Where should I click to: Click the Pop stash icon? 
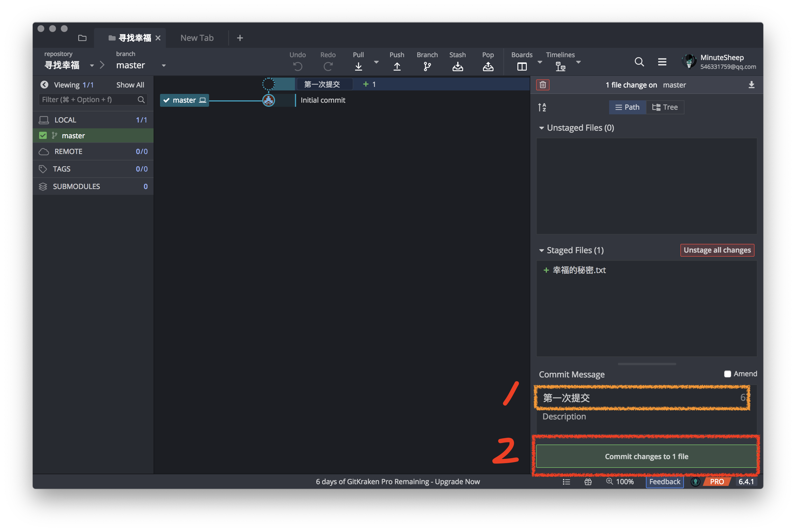[x=488, y=66]
